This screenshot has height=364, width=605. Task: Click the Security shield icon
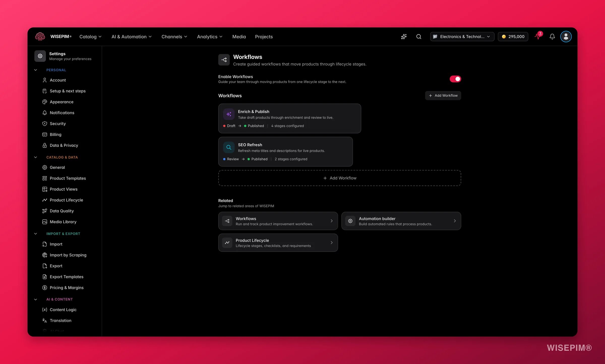[x=45, y=123]
